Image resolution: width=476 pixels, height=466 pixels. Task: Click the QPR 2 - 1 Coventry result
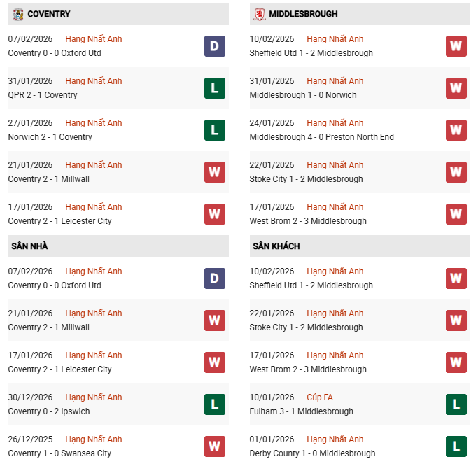[43, 95]
